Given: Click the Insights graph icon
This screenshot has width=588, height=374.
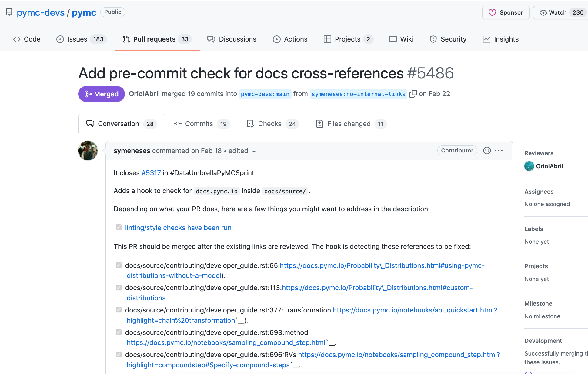Looking at the screenshot, I should click(x=486, y=39).
